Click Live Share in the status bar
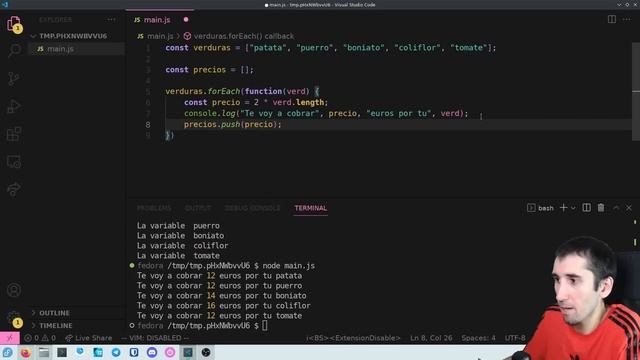Viewport: 640px width, 360px height. pos(89,338)
